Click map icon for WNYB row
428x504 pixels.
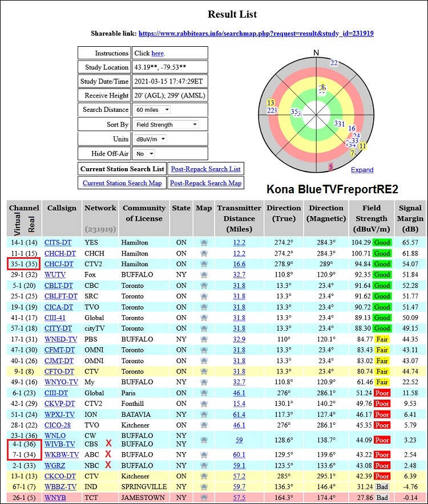[204, 498]
